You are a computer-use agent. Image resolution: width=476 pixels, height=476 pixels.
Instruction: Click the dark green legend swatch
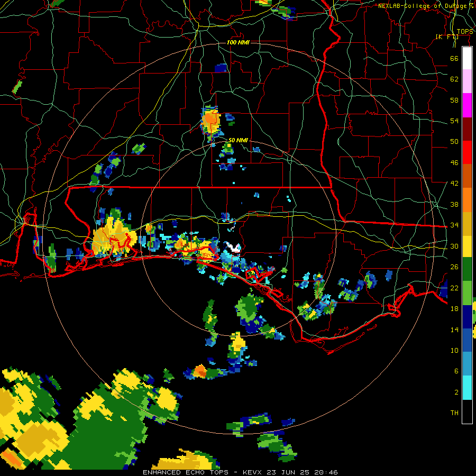coord(467,269)
